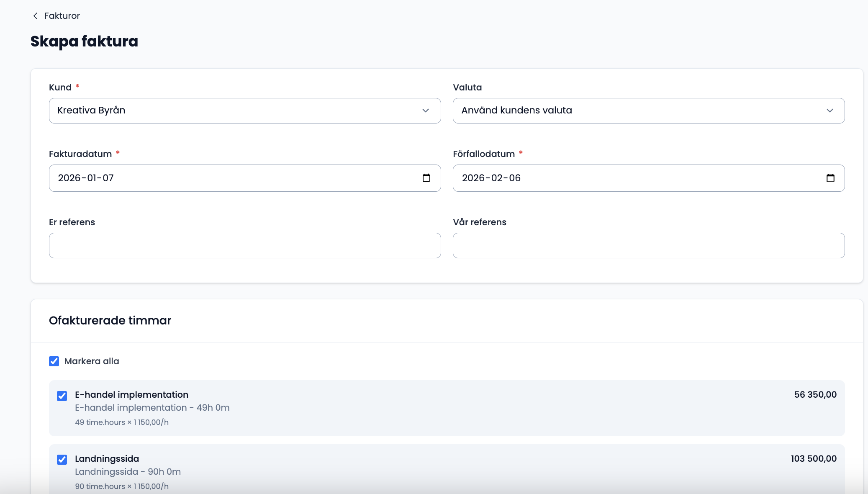
Task: Click the chevron in Kund dropdown
Action: [426, 111]
